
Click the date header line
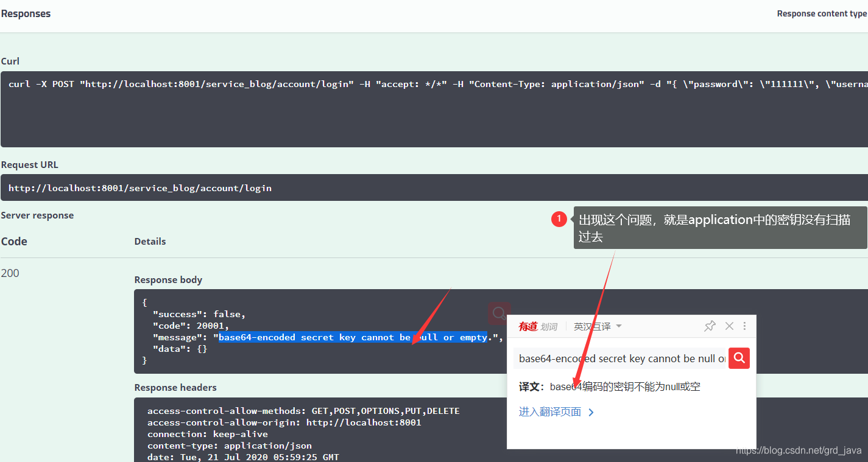coord(243,457)
